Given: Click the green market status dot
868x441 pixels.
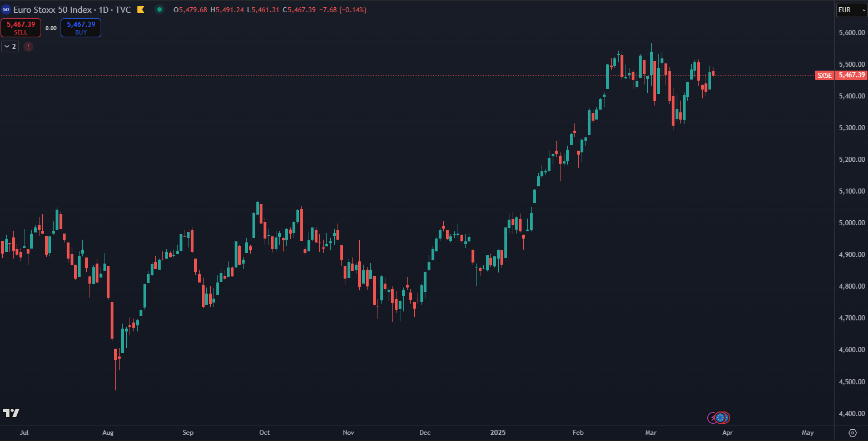Looking at the screenshot, I should pos(160,9).
